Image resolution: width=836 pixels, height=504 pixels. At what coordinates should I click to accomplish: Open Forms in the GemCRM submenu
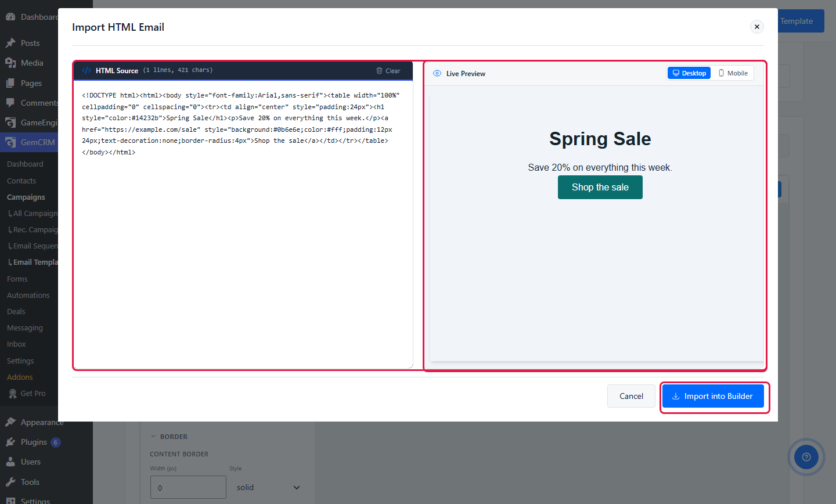coord(17,279)
